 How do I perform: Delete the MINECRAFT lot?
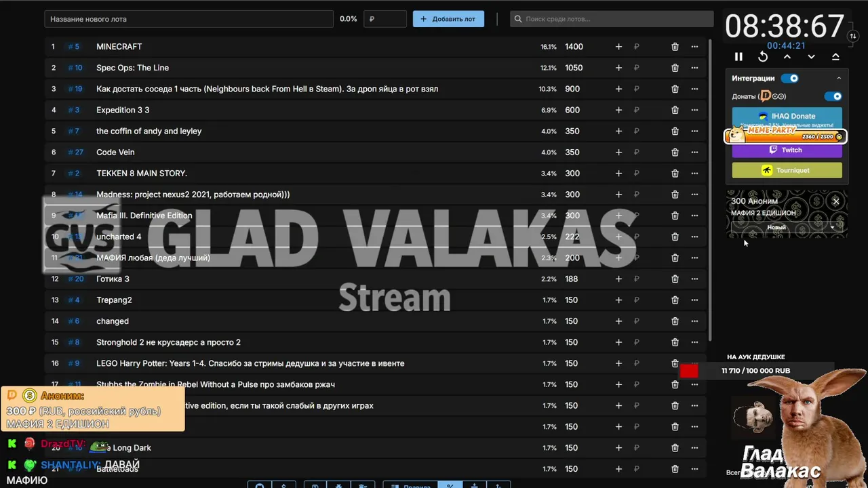coord(675,47)
